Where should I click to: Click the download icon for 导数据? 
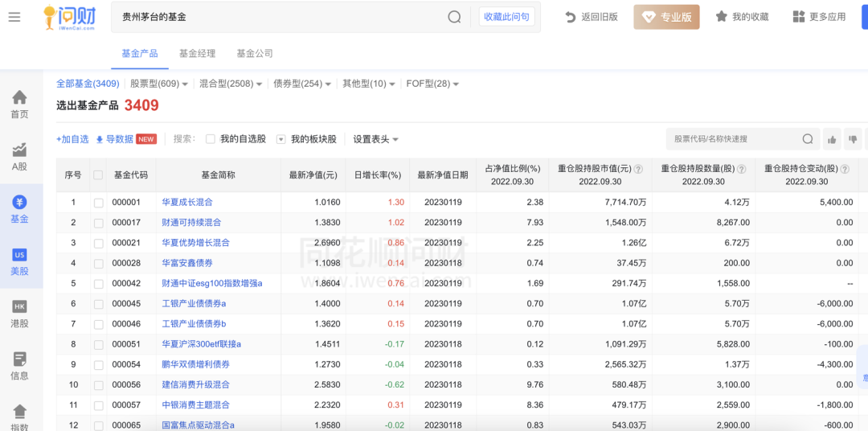click(100, 140)
